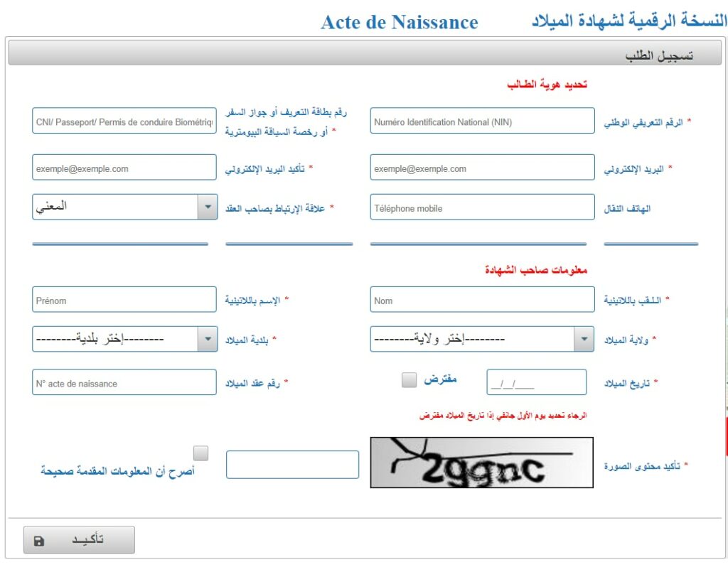
Task: Click the label تأكيد محتوى الصورة
Action: (x=642, y=466)
